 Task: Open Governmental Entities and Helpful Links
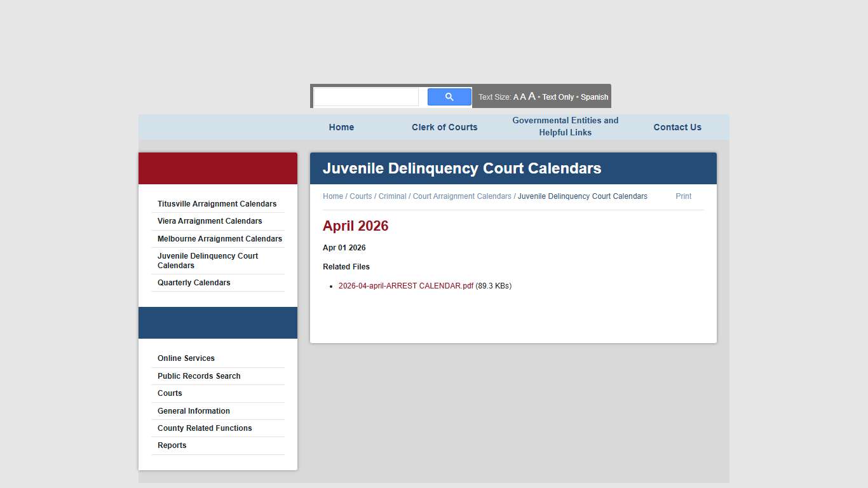tap(565, 126)
